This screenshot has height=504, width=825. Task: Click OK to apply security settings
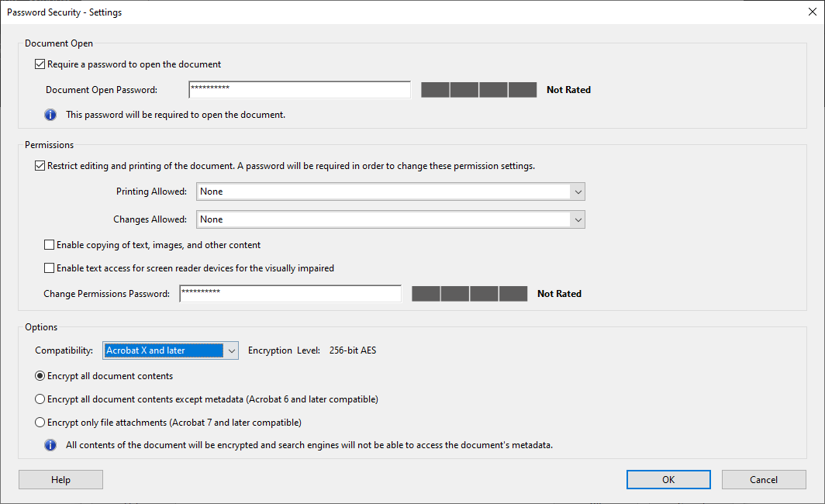coord(668,479)
